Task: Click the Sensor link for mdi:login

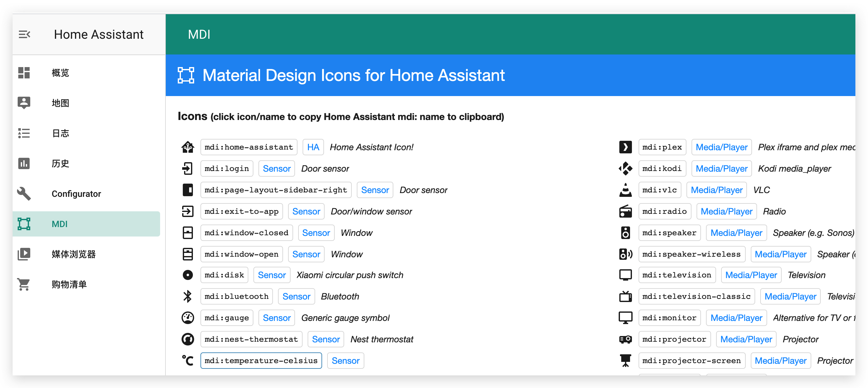Action: click(276, 168)
